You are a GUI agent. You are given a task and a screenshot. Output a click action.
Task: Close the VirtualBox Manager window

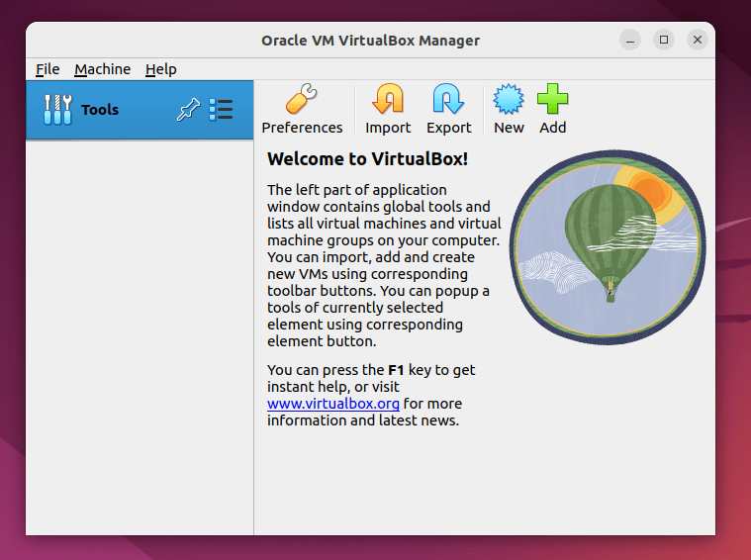[698, 40]
